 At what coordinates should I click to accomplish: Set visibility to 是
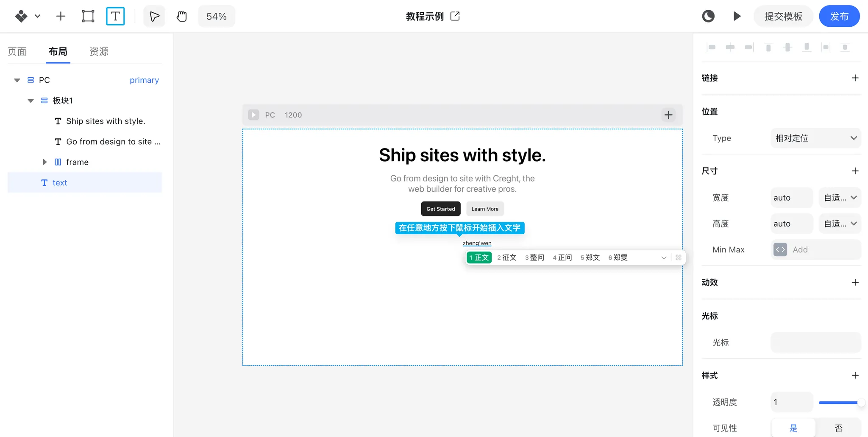point(793,428)
